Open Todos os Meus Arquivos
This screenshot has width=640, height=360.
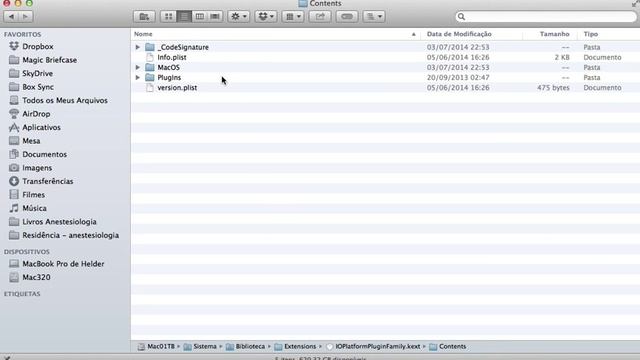65,100
